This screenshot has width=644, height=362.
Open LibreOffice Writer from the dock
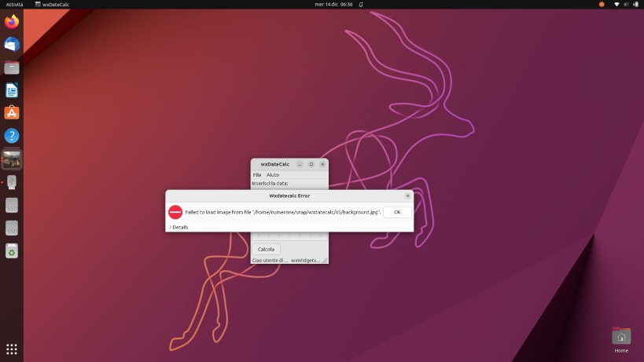12,90
